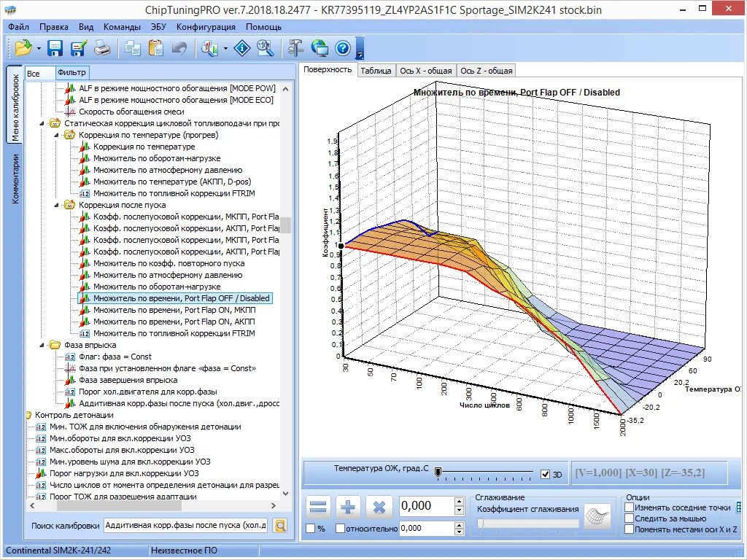Enable Следить за мышью option
The width and height of the screenshot is (747, 560).
(629, 518)
